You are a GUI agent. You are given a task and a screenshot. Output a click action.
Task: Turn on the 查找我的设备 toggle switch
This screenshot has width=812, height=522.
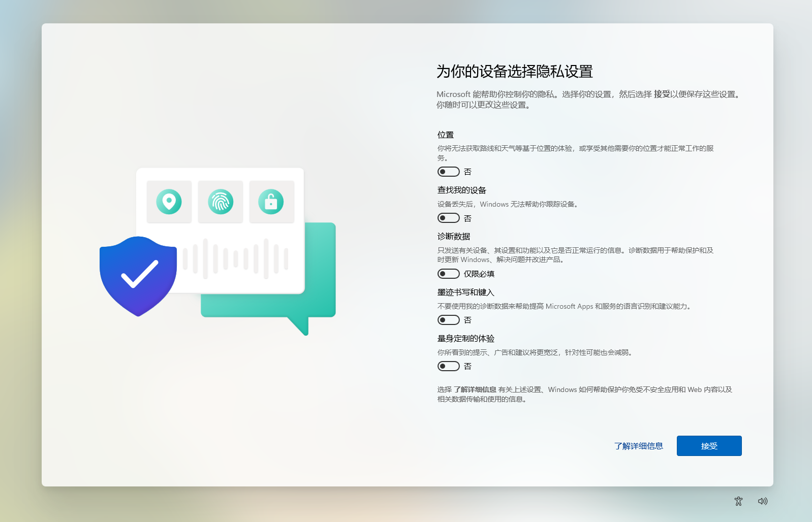(x=448, y=218)
